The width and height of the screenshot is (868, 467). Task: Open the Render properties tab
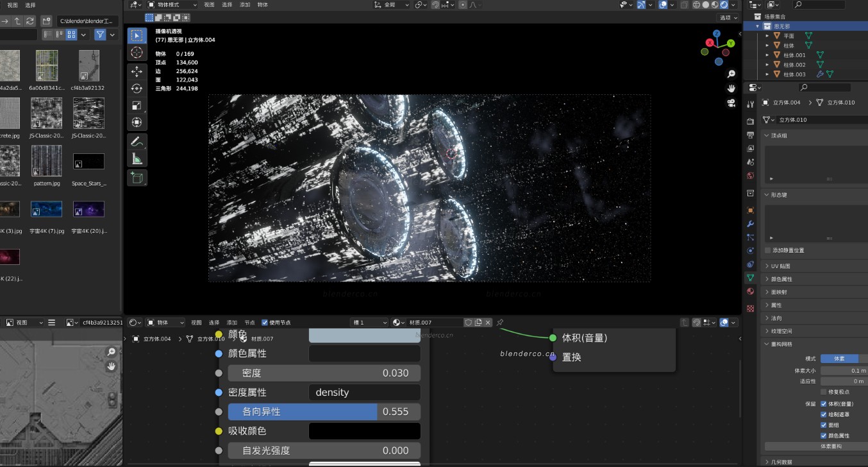[x=751, y=121]
